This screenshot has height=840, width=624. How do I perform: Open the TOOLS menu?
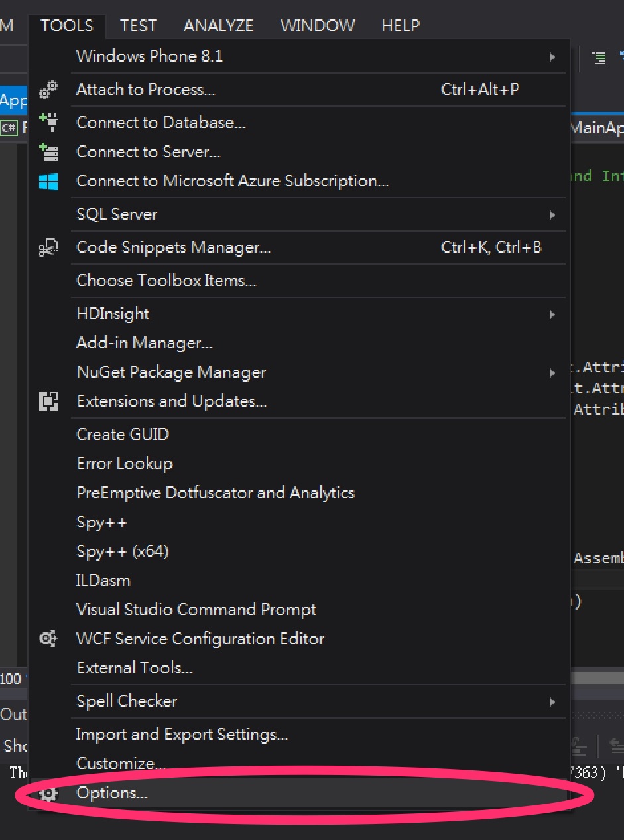(x=66, y=26)
